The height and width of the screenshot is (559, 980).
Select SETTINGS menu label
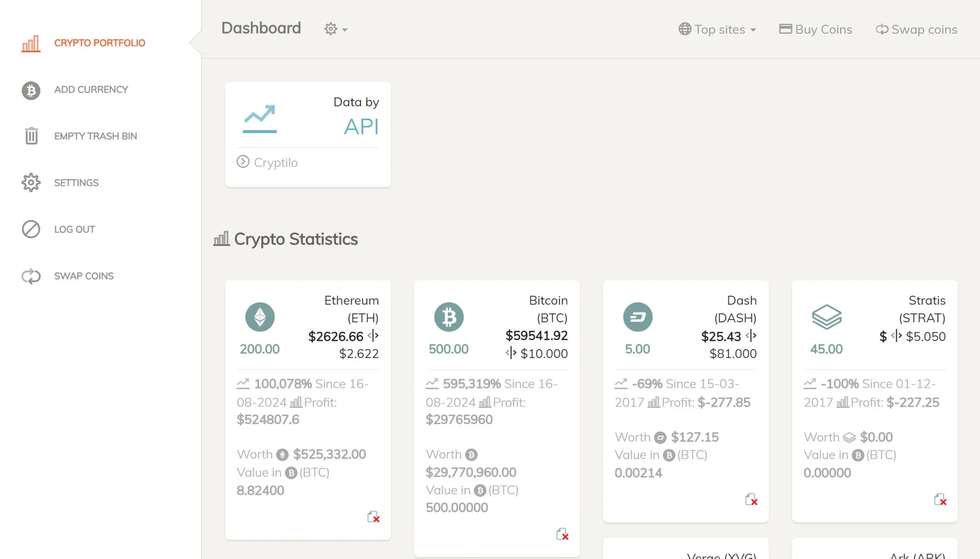(77, 183)
